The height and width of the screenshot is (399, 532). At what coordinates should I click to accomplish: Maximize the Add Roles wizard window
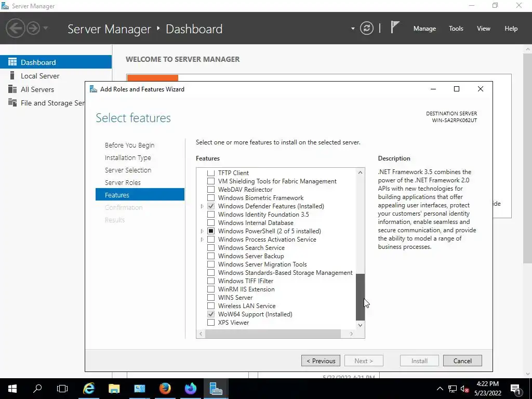coord(457,89)
